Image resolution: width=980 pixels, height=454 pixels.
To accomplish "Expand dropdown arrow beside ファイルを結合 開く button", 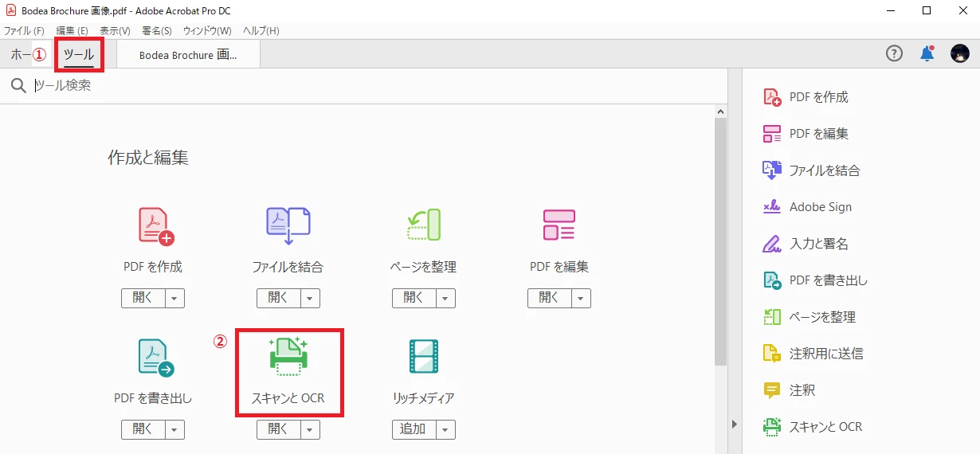I will tap(311, 299).
